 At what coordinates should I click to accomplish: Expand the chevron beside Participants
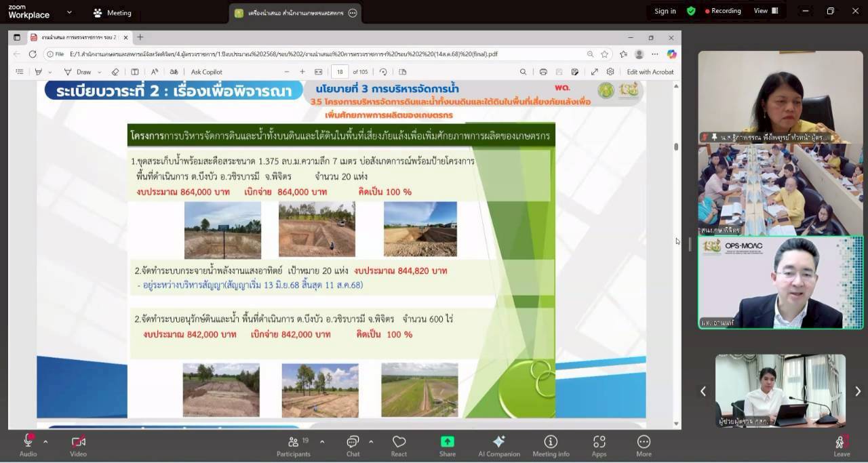click(322, 441)
